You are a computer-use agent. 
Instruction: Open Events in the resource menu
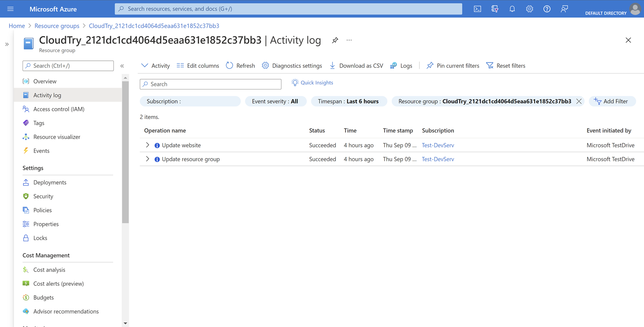coord(68,151)
